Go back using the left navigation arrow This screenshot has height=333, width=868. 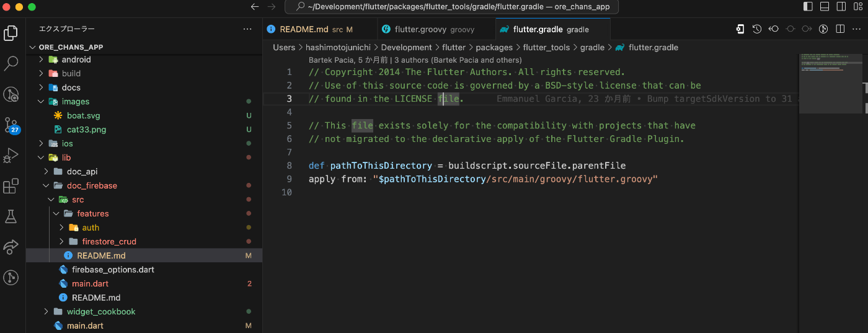(x=254, y=7)
